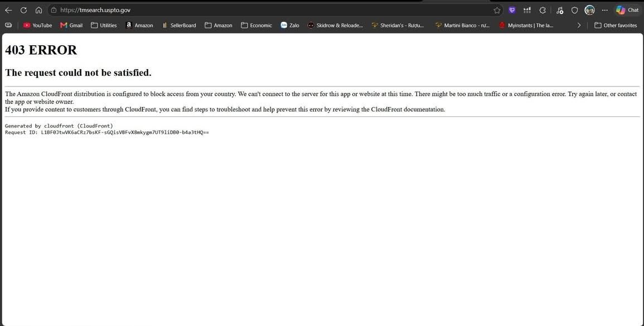This screenshot has height=326, width=644.
Task: Show more favorites with the chevron arrow
Action: (x=579, y=26)
